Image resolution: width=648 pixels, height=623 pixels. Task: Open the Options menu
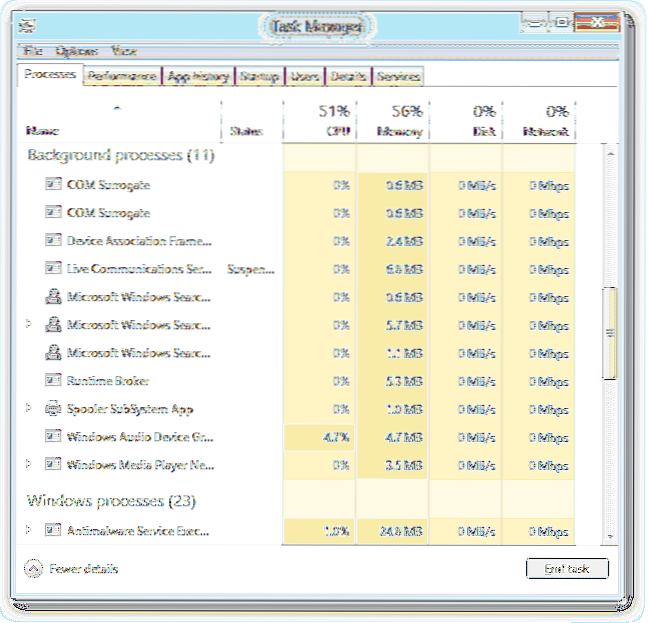76,51
